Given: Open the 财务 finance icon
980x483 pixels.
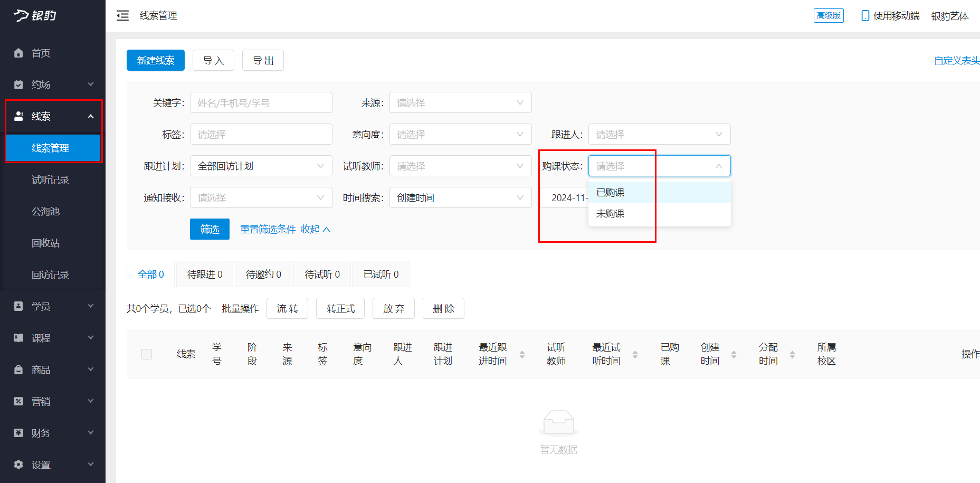Looking at the screenshot, I should pyautogui.click(x=17, y=433).
